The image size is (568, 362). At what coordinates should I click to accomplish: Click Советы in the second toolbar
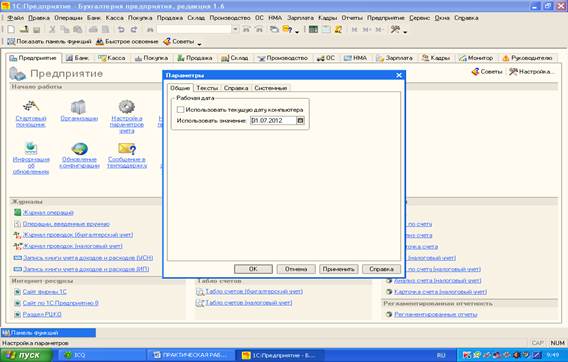[x=179, y=42]
